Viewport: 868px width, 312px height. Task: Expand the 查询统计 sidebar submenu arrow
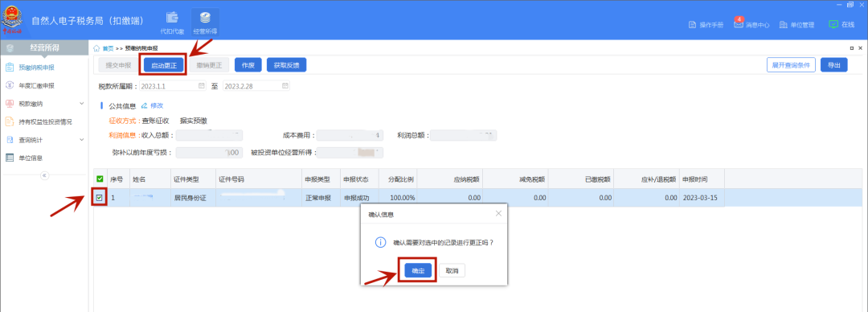[81, 140]
